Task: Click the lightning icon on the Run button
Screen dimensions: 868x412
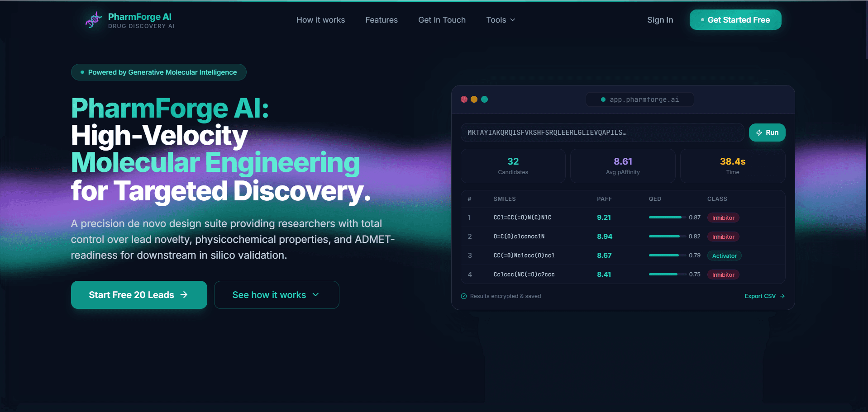Action: point(759,133)
